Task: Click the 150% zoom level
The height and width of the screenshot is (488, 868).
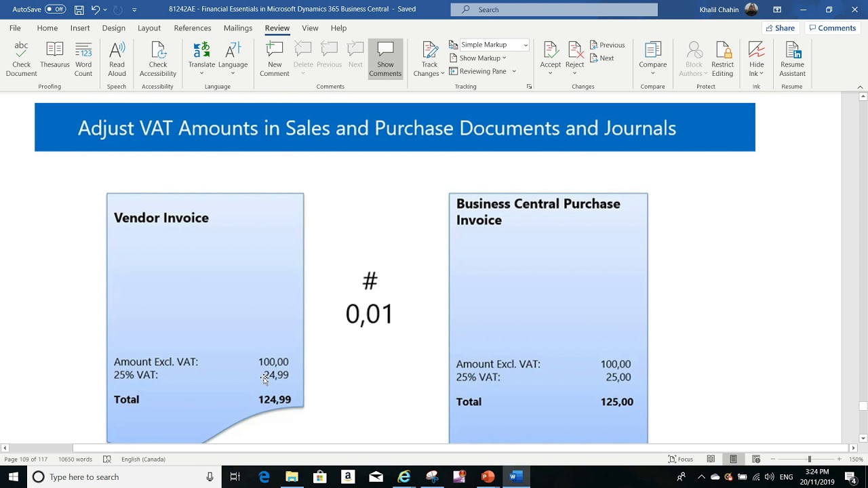Action: click(856, 460)
